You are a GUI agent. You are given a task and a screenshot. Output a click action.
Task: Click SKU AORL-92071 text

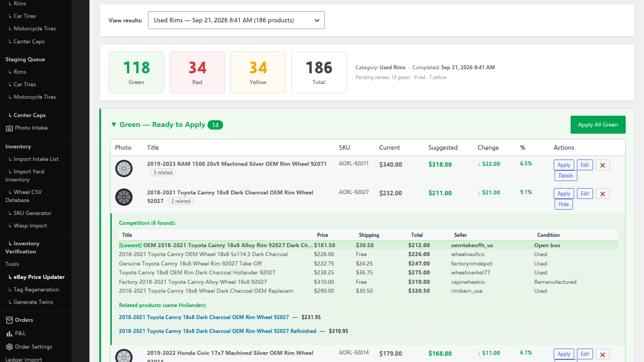(354, 164)
